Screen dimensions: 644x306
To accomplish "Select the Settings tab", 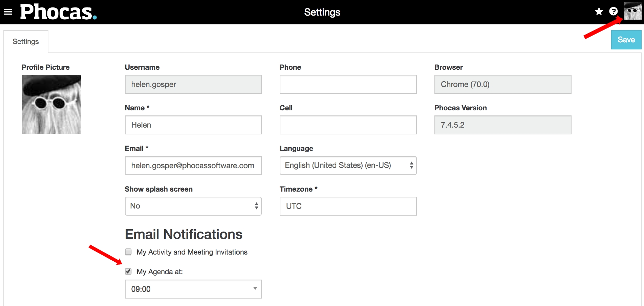I will [x=26, y=42].
